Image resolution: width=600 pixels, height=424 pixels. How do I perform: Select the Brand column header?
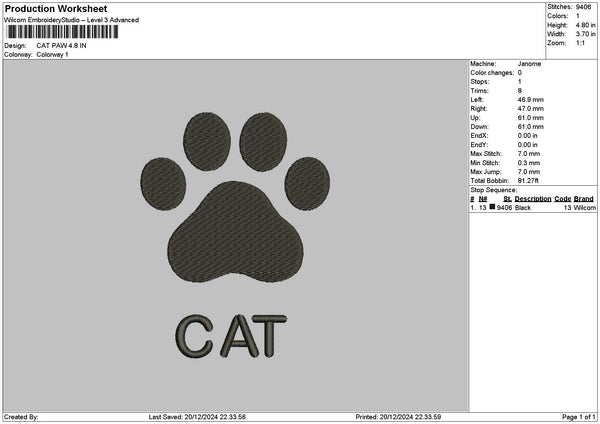click(584, 199)
